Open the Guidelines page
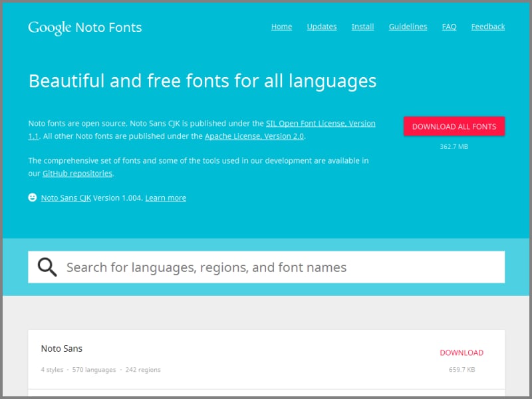Image resolution: width=532 pixels, height=399 pixels. (408, 27)
